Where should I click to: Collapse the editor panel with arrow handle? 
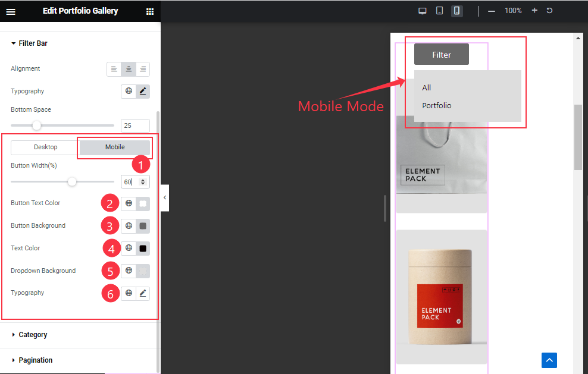click(165, 197)
